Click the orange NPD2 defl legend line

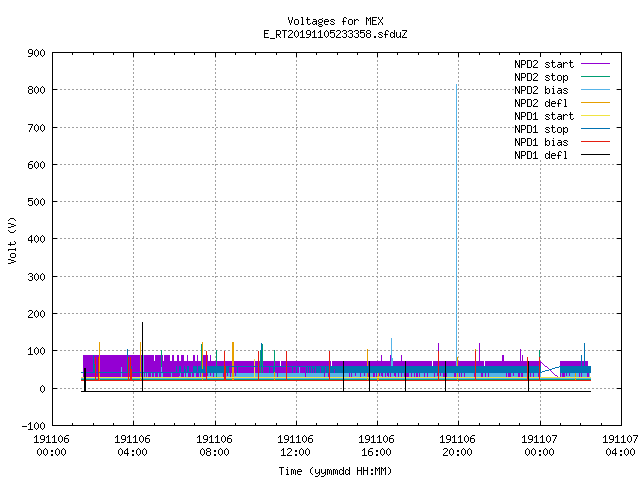point(595,102)
